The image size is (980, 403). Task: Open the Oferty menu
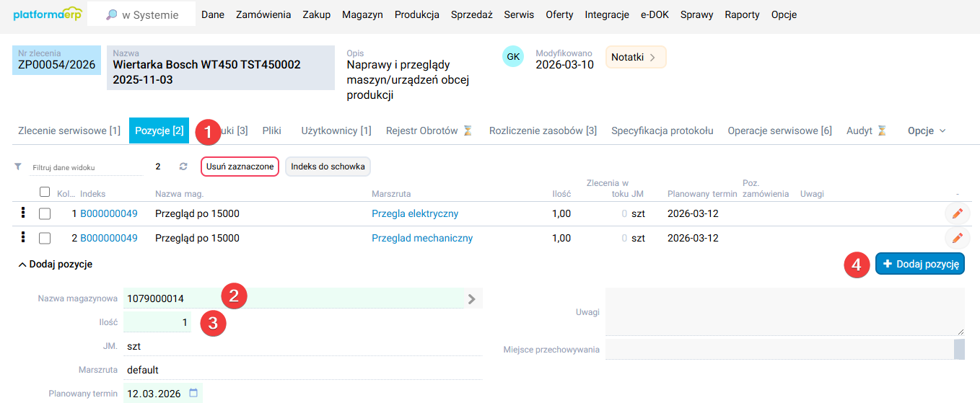click(560, 14)
